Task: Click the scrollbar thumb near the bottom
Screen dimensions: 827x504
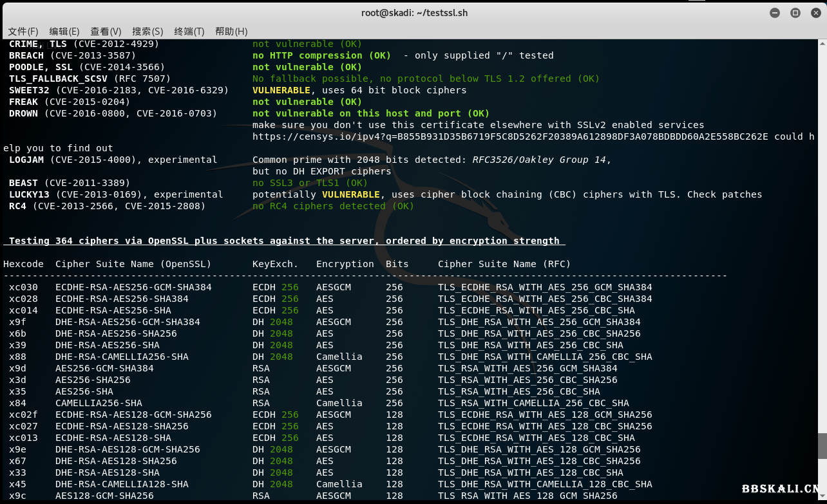Action: 822,444
